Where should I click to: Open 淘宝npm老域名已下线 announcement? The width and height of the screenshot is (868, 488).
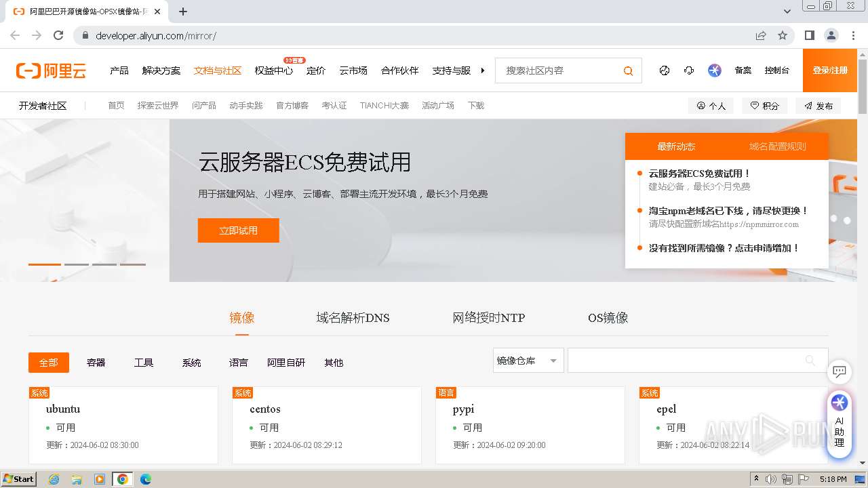pyautogui.click(x=728, y=211)
